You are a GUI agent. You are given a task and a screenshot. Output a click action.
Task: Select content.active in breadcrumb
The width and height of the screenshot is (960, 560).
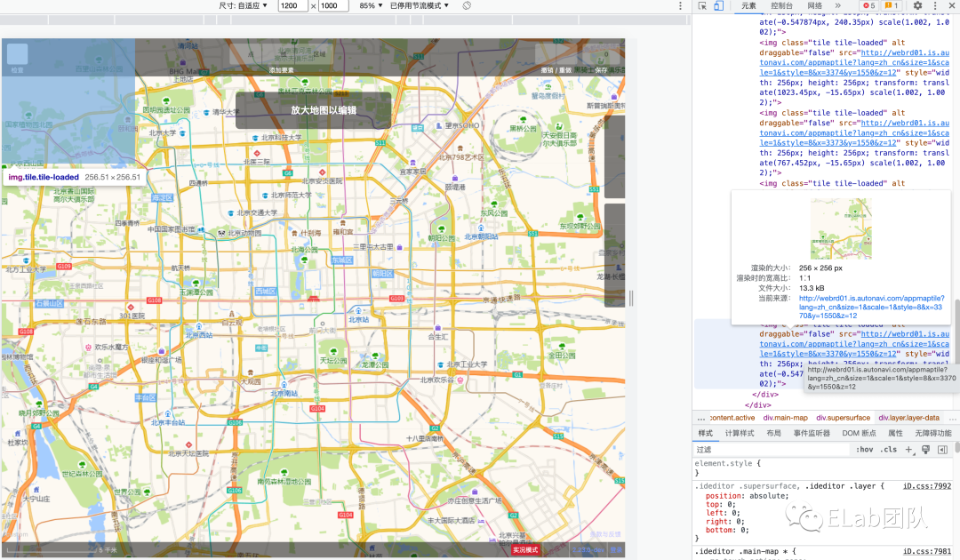(732, 418)
